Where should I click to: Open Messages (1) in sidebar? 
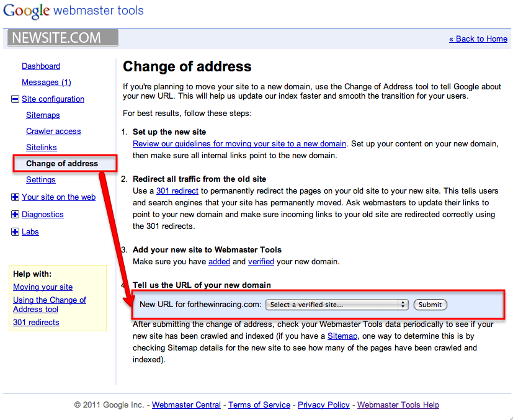[46, 83]
